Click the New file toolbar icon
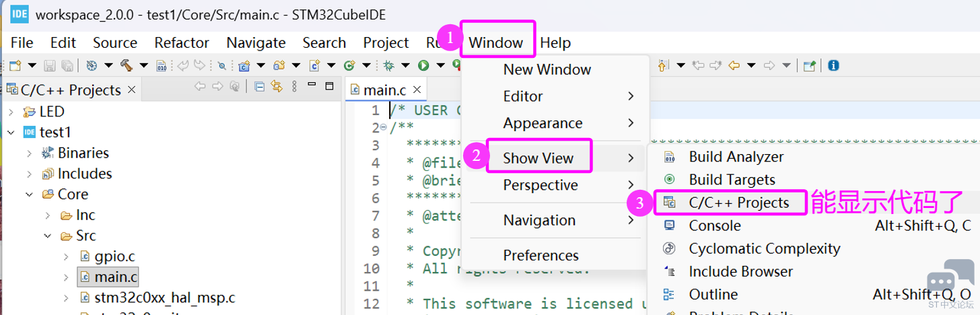The width and height of the screenshot is (980, 315). click(15, 65)
